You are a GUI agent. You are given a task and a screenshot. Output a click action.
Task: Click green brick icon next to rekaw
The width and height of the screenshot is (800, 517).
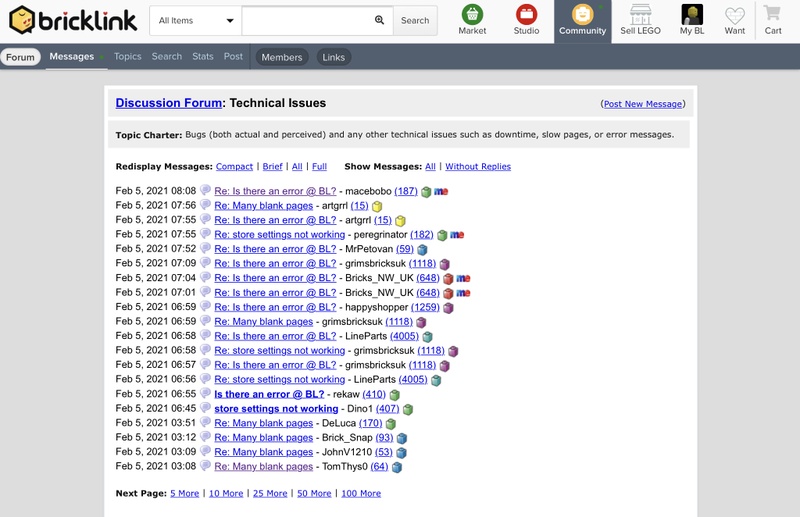(x=394, y=395)
